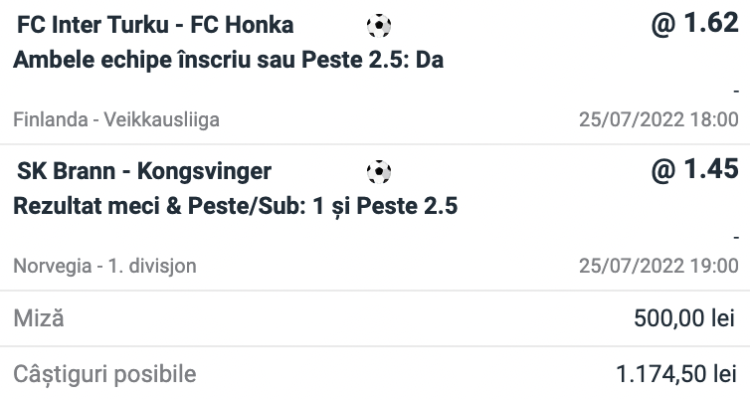Click the football icon beside Kongsvinger
Image resolution: width=750 pixels, height=400 pixels.
[379, 172]
